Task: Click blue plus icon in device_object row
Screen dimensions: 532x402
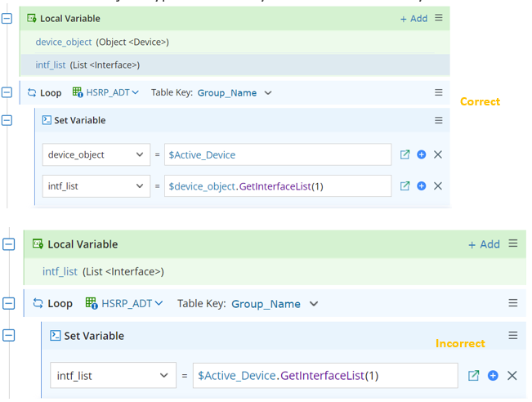Action: [x=422, y=154]
